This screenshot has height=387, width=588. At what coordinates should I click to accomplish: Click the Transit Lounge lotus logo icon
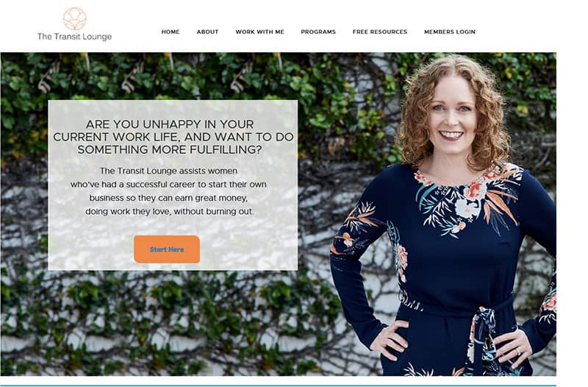pos(75,19)
